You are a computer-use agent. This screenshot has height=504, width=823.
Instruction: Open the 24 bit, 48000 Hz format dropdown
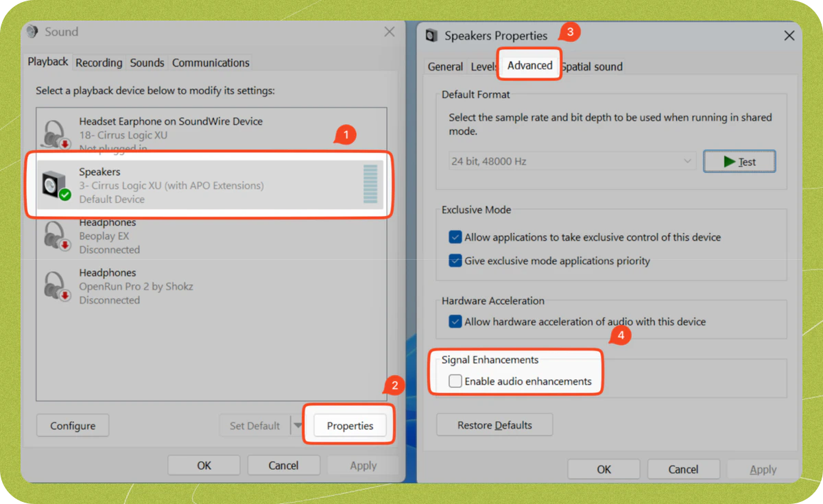click(572, 162)
